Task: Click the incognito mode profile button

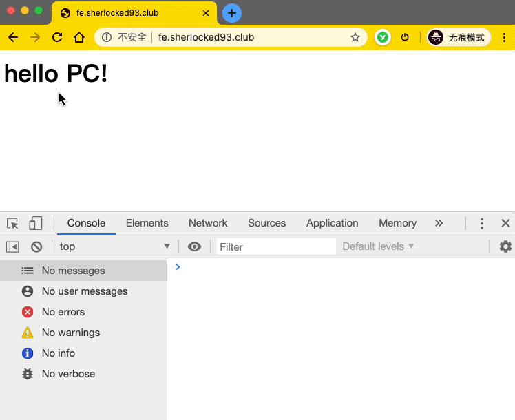Action: (x=459, y=37)
